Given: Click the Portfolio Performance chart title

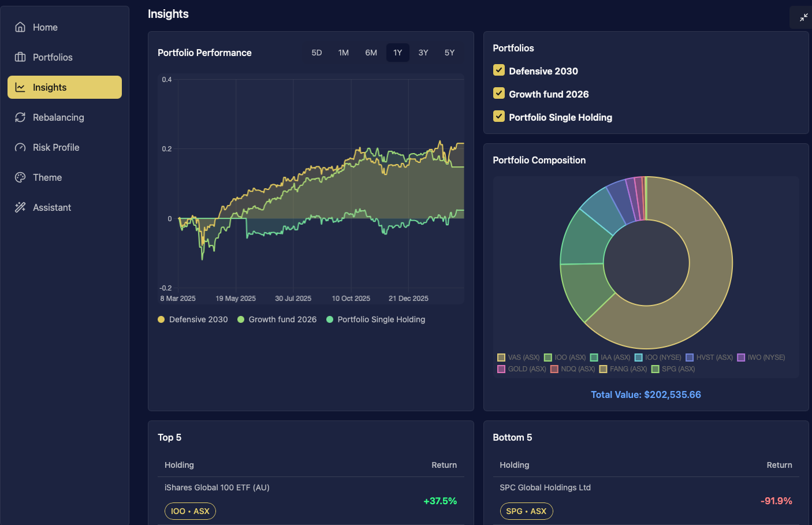Looking at the screenshot, I should (204, 53).
